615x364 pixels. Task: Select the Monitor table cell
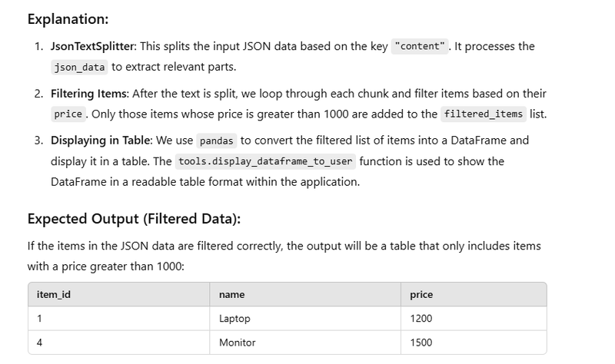point(305,342)
